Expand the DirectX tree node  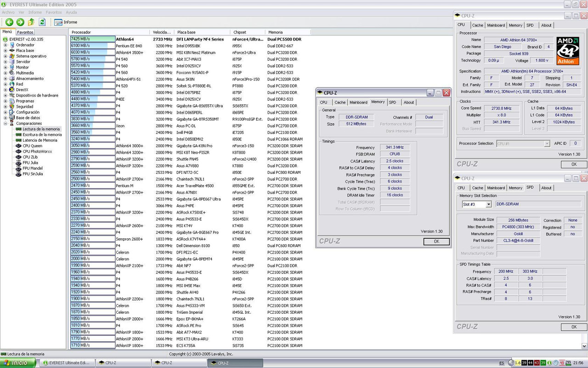click(6, 90)
